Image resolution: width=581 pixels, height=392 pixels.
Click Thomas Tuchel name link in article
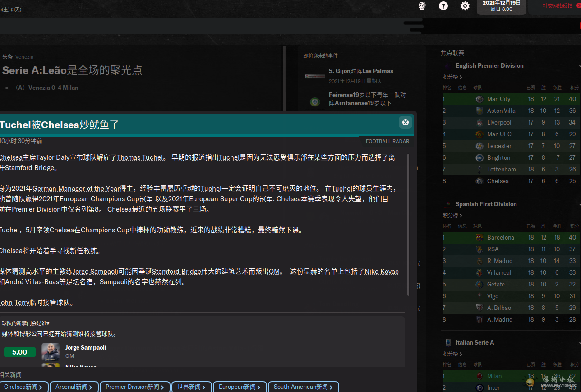click(x=140, y=157)
